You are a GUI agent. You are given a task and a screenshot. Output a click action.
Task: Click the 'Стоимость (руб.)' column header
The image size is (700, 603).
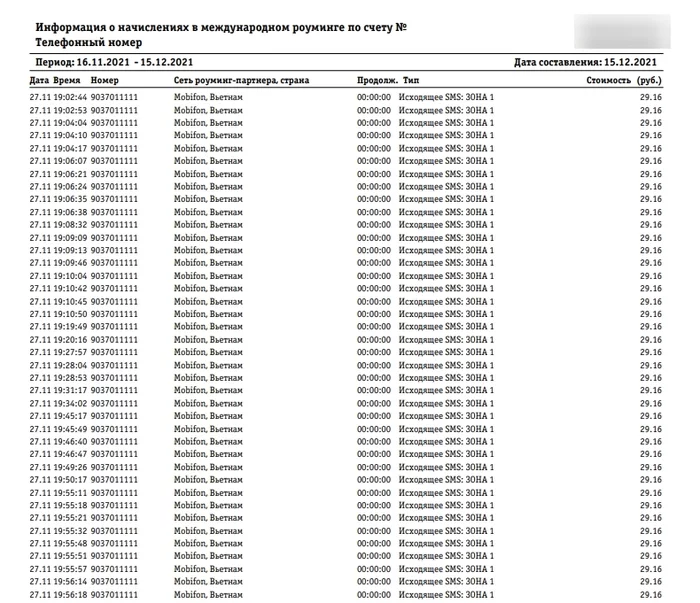[x=624, y=80]
